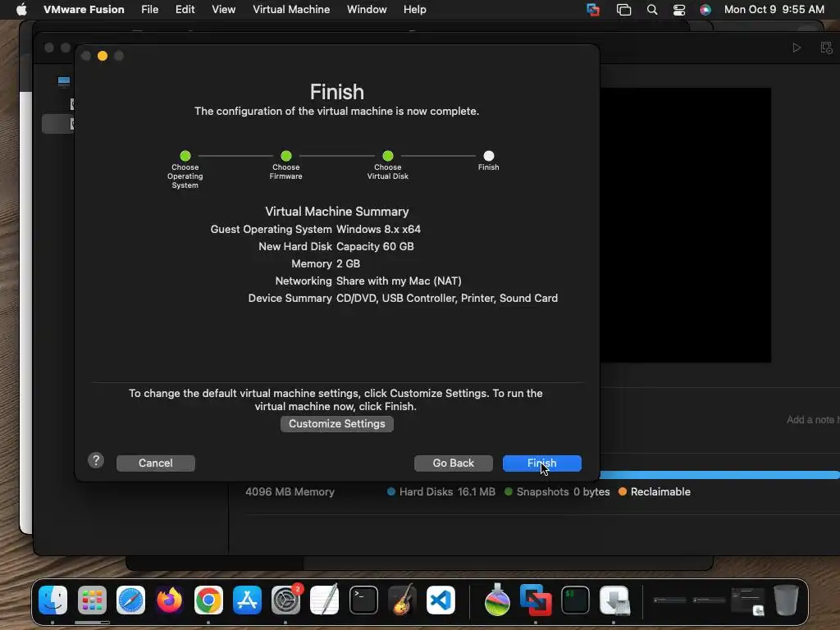Click the Go Back button

click(x=453, y=463)
